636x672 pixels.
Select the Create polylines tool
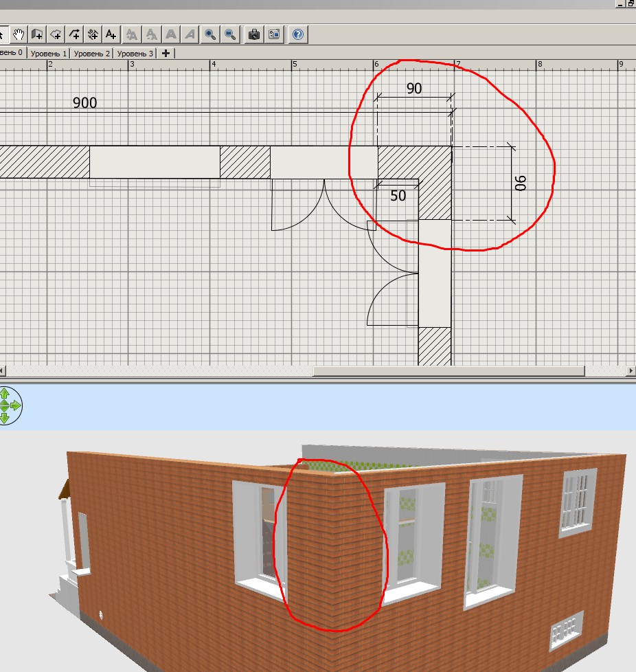tap(74, 34)
